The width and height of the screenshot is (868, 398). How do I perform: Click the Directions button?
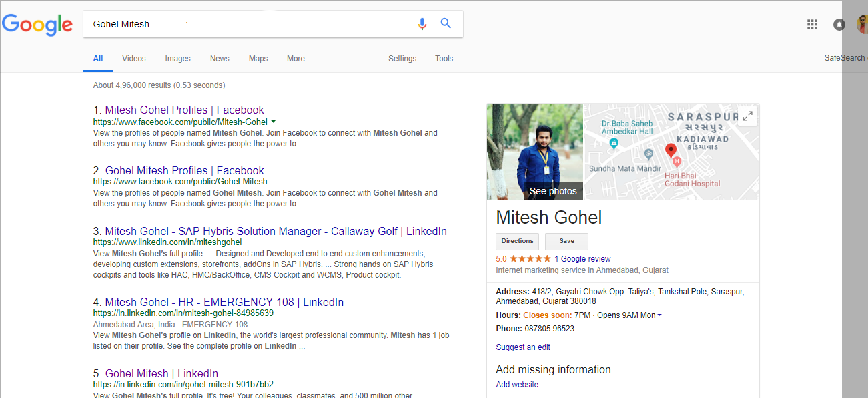[x=518, y=241]
